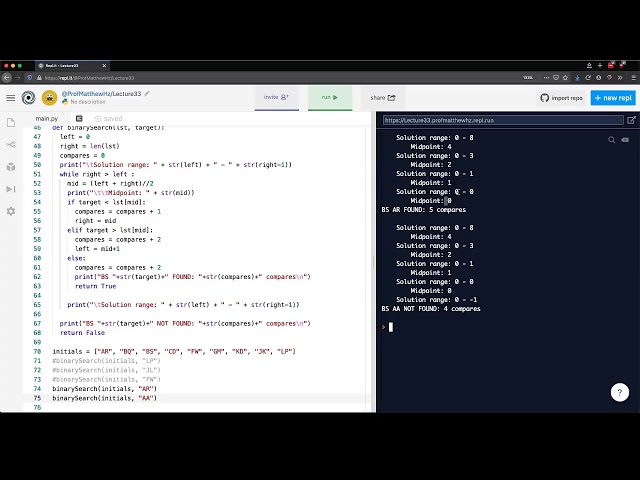The width and height of the screenshot is (640, 480).
Task: Select the main.py file tab
Action: (x=47, y=118)
